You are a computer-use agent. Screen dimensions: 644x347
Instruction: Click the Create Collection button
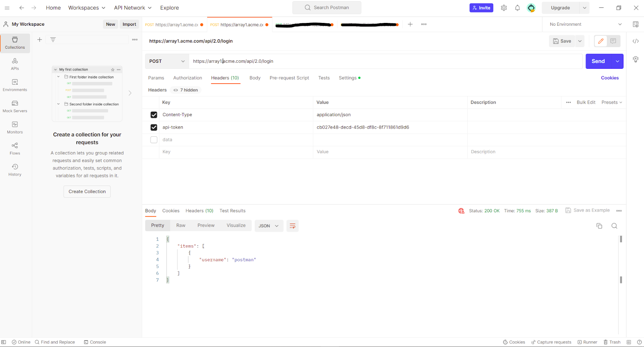(x=87, y=192)
